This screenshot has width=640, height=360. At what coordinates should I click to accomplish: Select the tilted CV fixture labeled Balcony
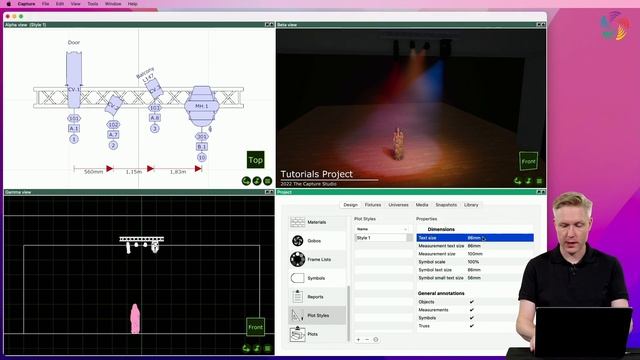coord(154,89)
